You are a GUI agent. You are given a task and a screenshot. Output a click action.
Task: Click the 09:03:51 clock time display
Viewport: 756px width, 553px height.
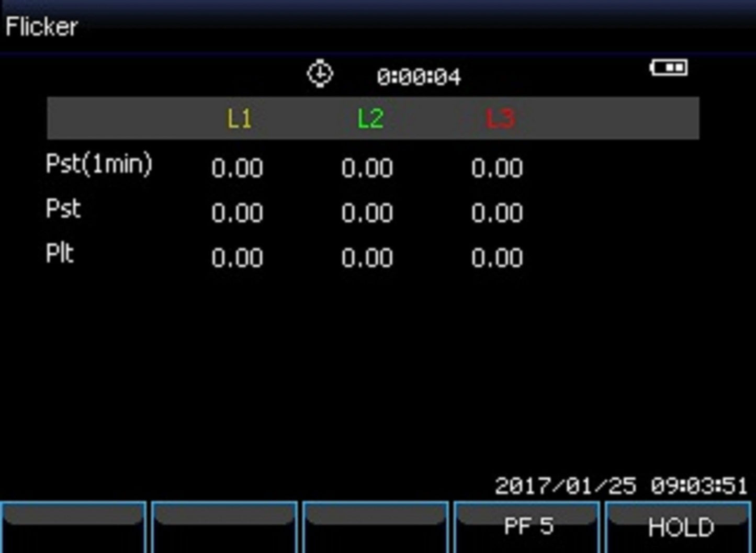click(699, 486)
